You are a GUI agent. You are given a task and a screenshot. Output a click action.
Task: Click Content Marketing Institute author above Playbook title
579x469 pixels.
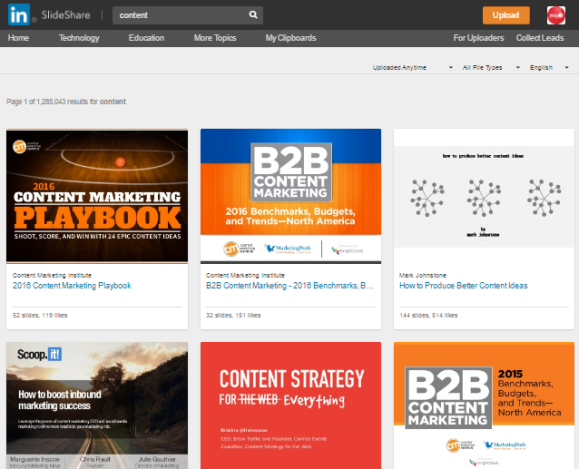52,275
